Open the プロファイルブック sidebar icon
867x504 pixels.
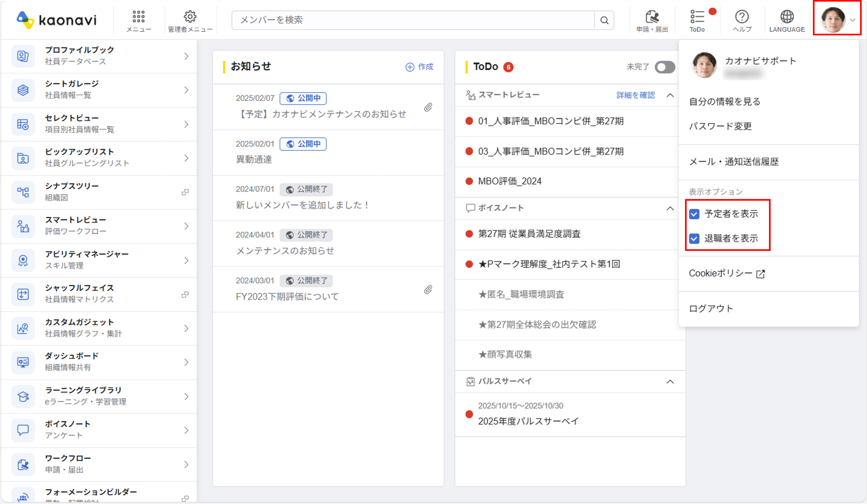pyautogui.click(x=23, y=56)
